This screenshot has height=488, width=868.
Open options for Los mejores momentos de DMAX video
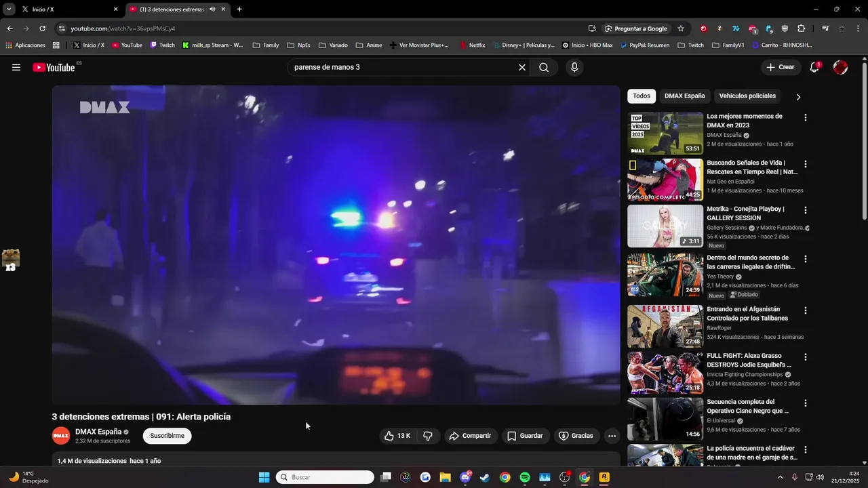(806, 118)
